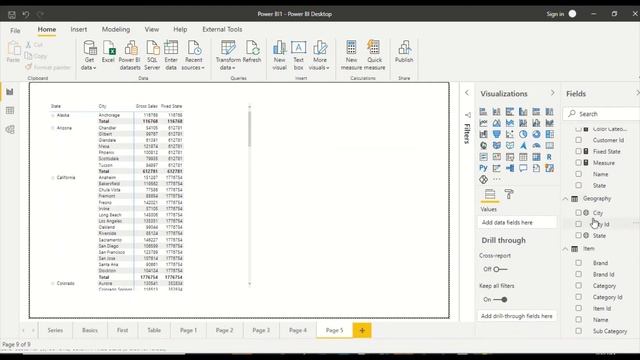This screenshot has height=360, width=640.
Task: Collapse the Item table
Action: pos(565,249)
